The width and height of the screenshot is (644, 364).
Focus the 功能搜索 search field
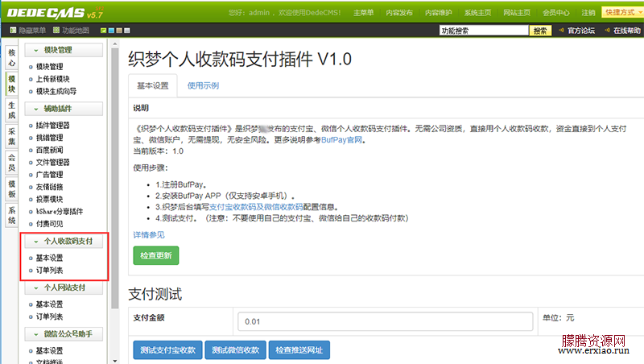coord(484,31)
